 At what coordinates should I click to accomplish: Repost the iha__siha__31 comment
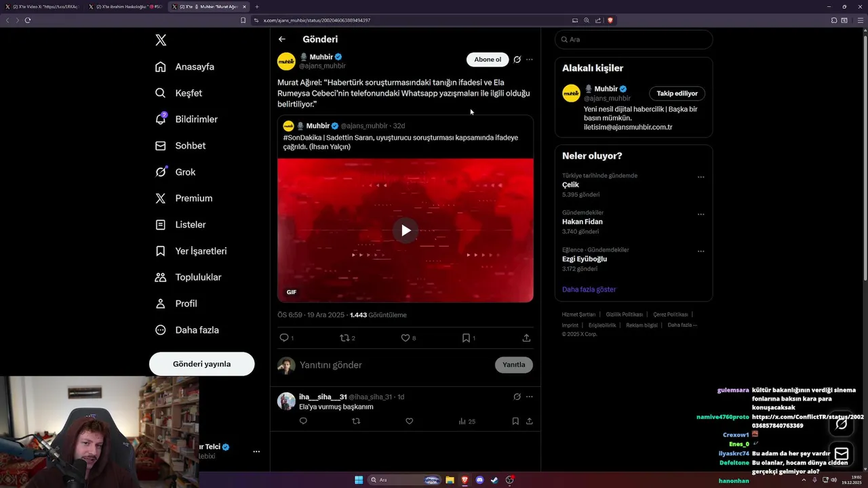[356, 421]
